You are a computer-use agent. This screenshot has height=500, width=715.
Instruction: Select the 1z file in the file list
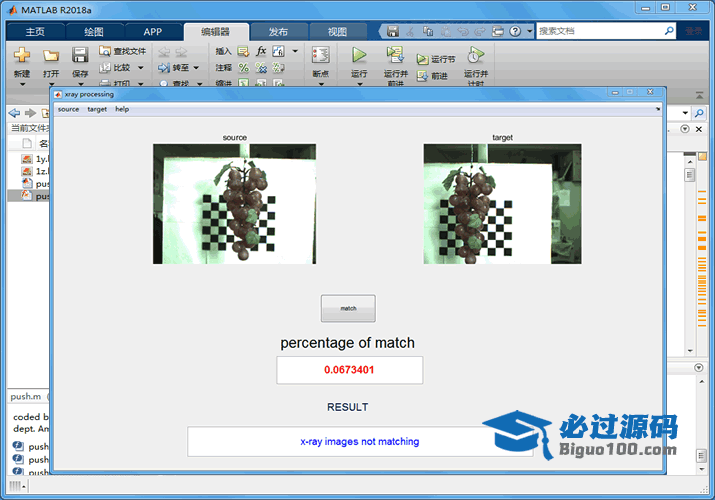(x=35, y=171)
